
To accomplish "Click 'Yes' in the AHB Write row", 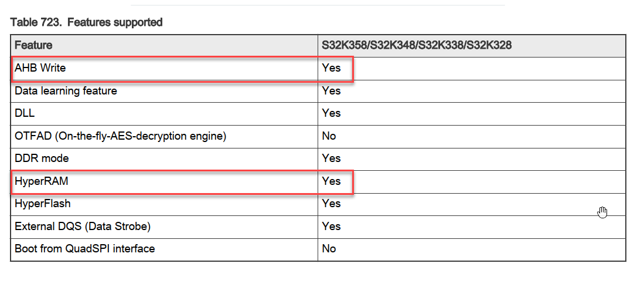I will tap(331, 68).
